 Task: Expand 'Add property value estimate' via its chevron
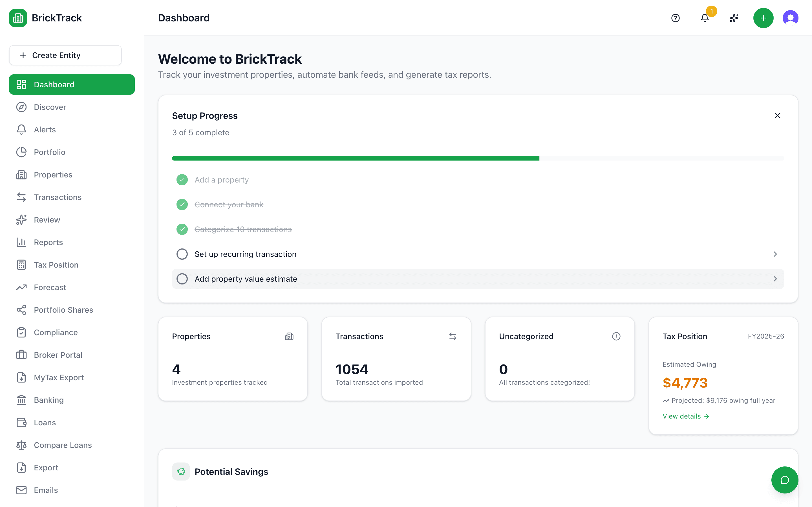(775, 279)
